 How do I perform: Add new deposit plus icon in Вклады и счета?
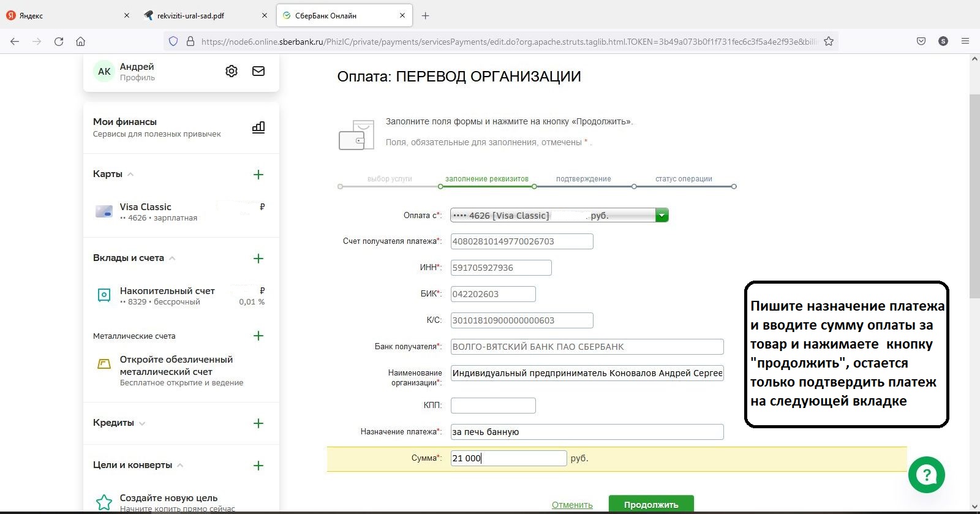258,259
